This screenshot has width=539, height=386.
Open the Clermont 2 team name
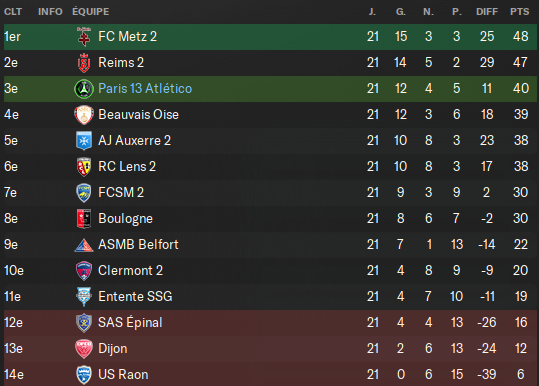(131, 271)
